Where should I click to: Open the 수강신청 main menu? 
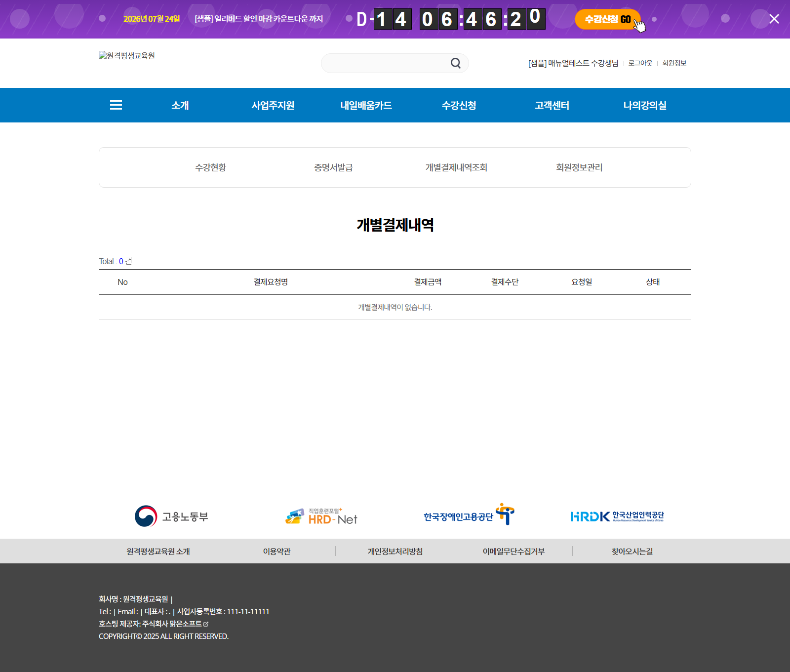pos(459,105)
